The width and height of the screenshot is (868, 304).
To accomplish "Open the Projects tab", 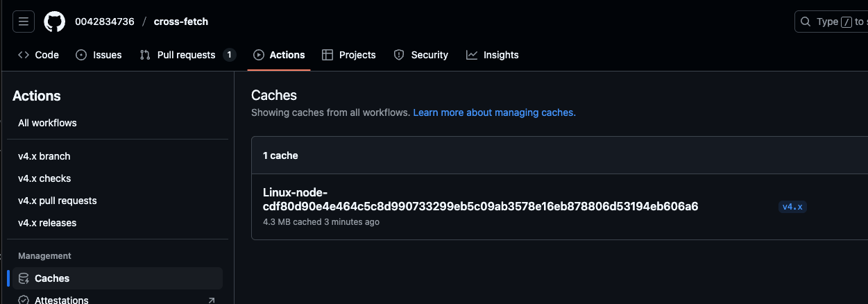I will [x=349, y=55].
